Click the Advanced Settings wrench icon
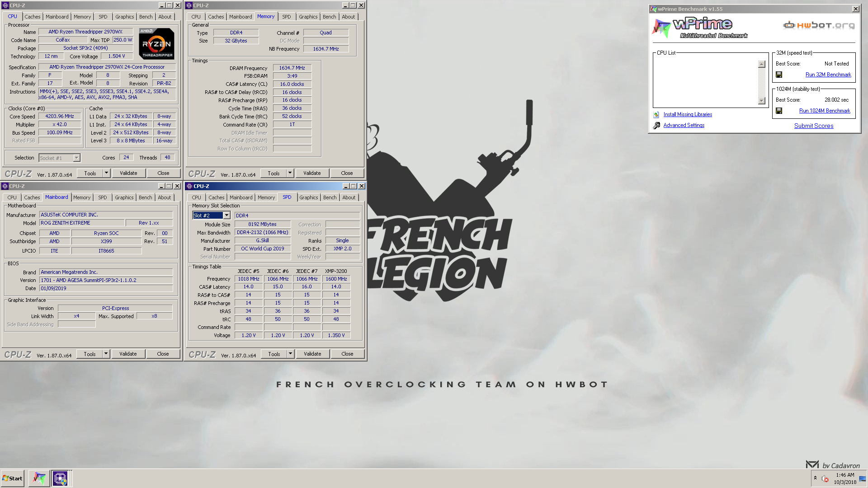The height and width of the screenshot is (488, 868). pos(656,126)
